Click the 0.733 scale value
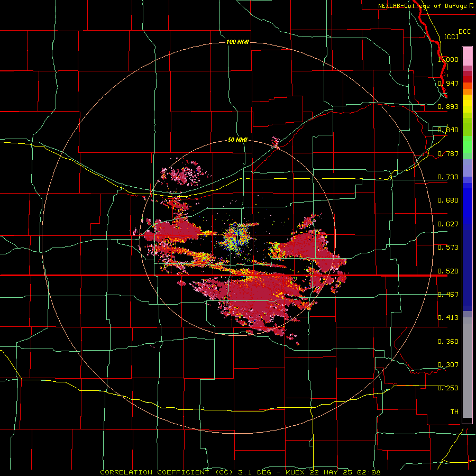 coord(448,177)
